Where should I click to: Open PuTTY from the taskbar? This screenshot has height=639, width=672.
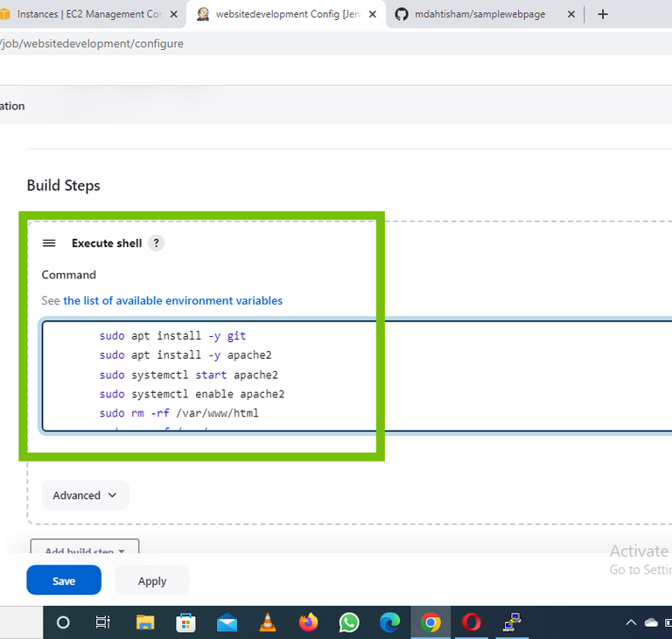pos(512,622)
